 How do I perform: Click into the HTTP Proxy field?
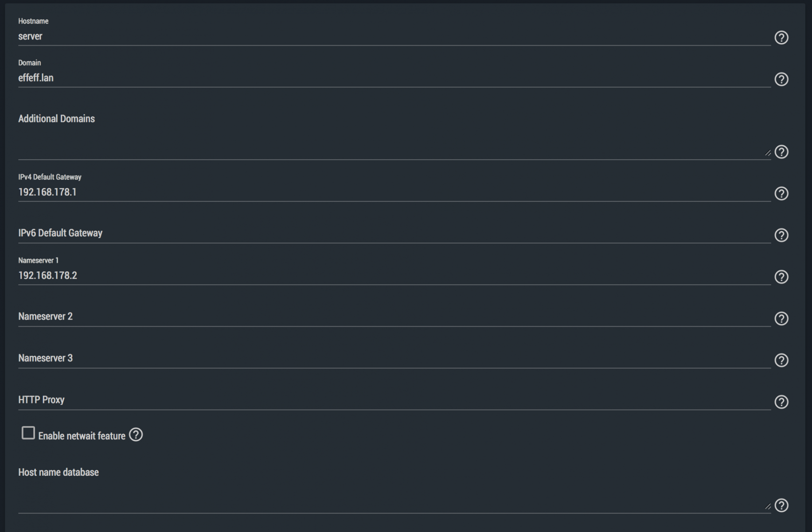[x=390, y=400]
